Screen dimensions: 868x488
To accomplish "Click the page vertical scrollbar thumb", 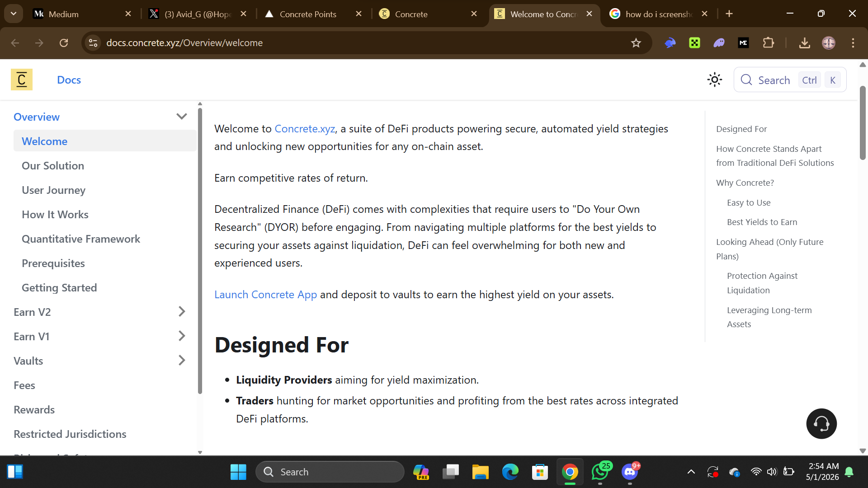I will point(863,122).
